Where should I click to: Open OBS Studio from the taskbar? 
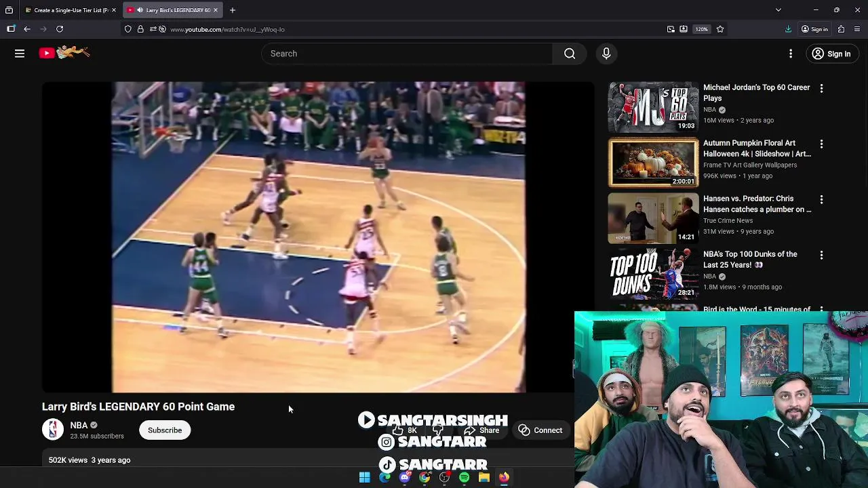tap(444, 478)
